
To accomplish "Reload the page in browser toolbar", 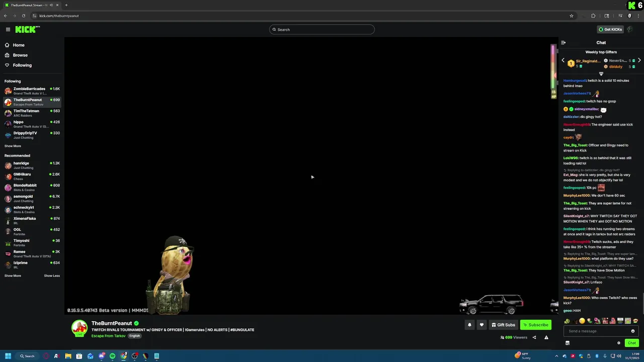I will pos(23,16).
